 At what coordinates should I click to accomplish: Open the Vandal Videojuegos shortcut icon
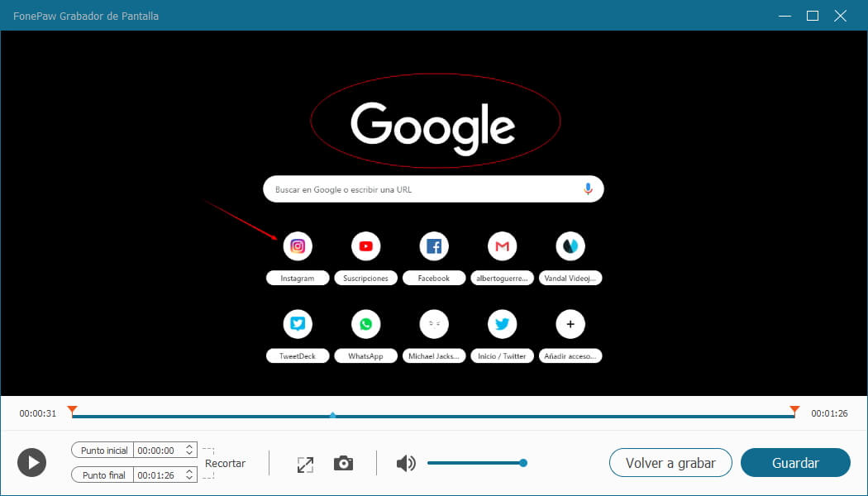tap(570, 246)
